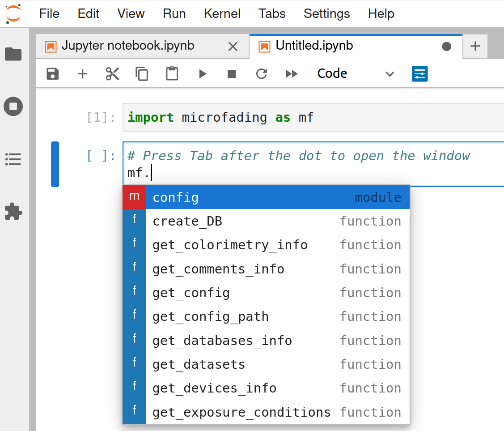
Task: Interrupt the kernel with the stop icon
Action: click(232, 74)
